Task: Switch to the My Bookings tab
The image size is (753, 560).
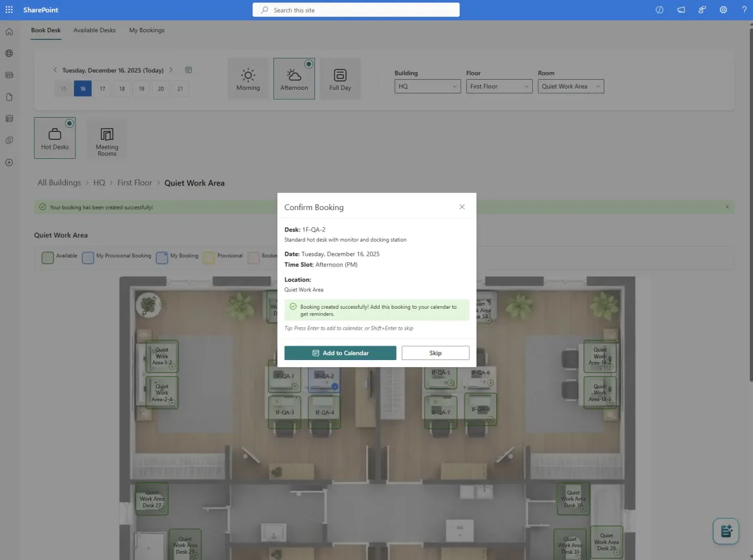Action: coord(146,30)
